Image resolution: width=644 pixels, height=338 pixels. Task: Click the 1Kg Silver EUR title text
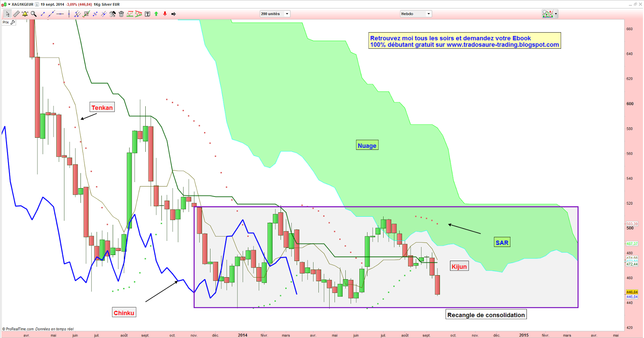(x=107, y=4)
